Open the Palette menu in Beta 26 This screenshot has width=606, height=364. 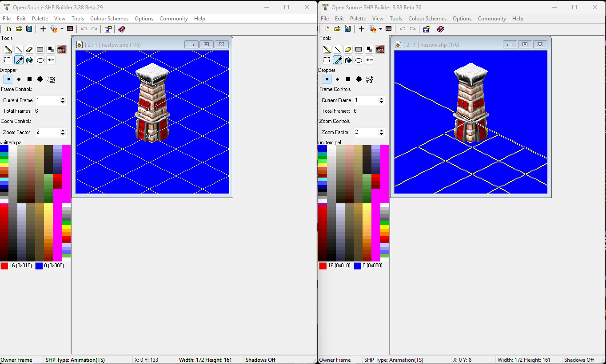click(x=358, y=18)
